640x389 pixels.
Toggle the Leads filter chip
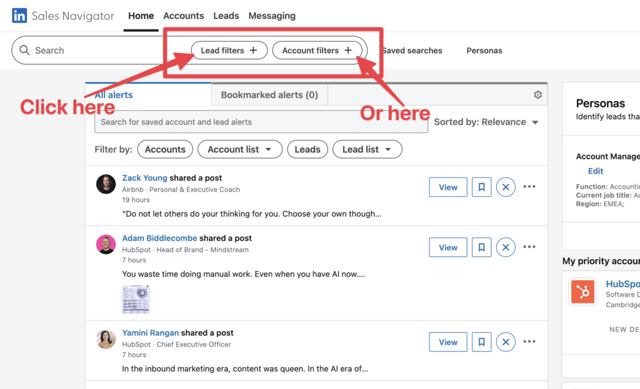pos(307,149)
